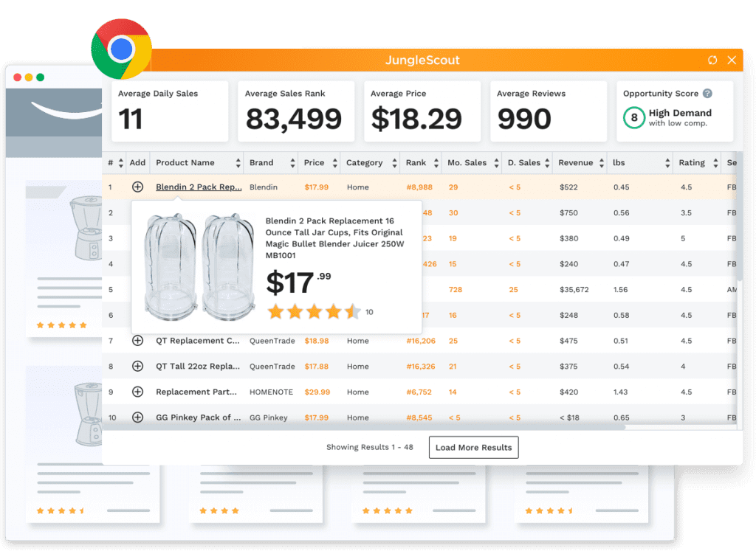
Task: Close the JungleScout extension panel
Action: (732, 60)
